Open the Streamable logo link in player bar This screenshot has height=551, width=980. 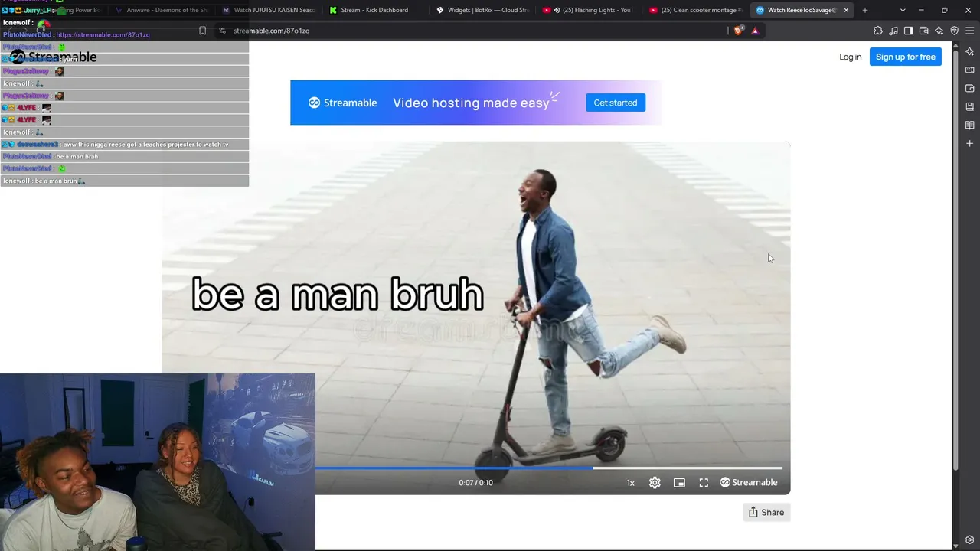click(749, 482)
